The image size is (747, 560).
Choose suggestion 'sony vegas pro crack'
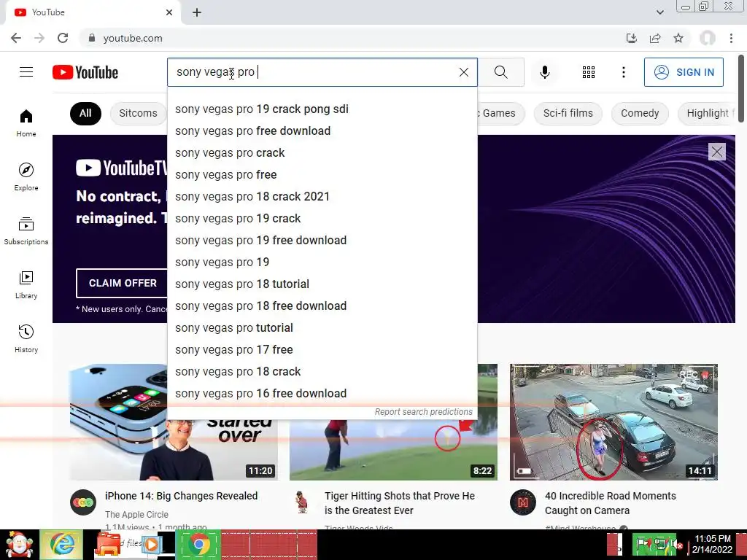pos(322,153)
